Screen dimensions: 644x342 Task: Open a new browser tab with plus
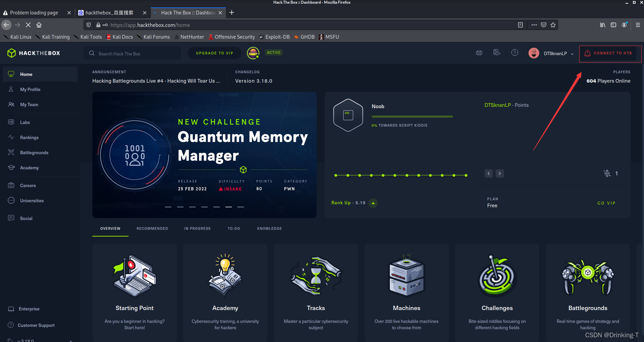pyautogui.click(x=232, y=12)
